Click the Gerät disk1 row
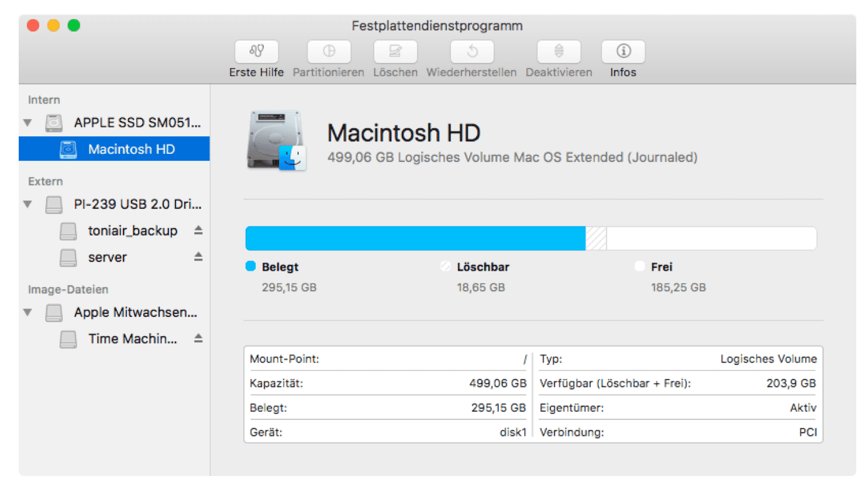The image size is (868, 490). 388,433
